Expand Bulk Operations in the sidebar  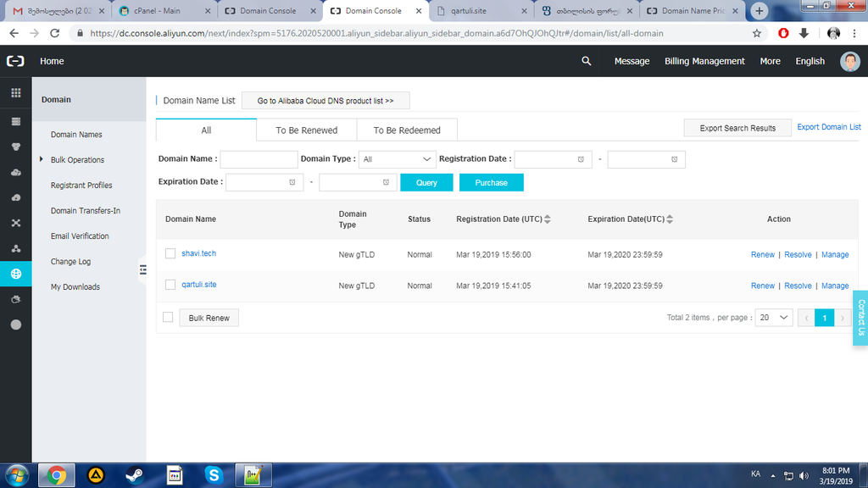(x=77, y=160)
